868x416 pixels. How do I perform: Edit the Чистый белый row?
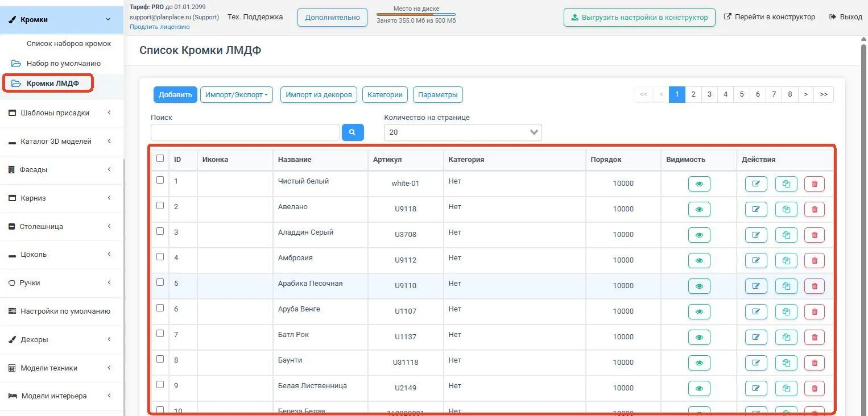756,184
